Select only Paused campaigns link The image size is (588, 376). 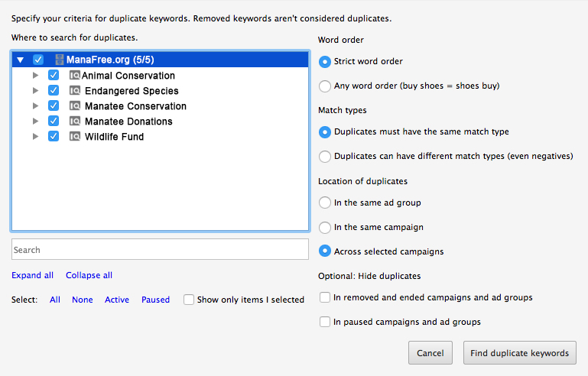(x=156, y=300)
